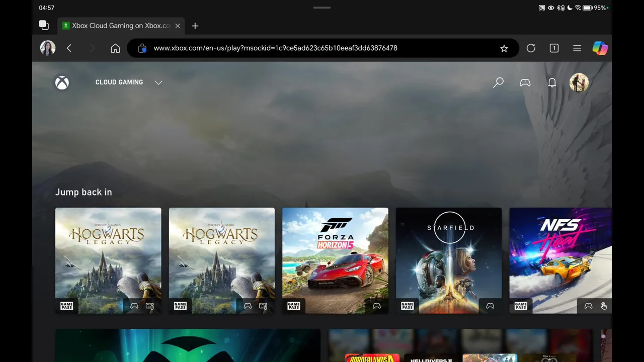644x362 pixels.
Task: Select the address bar URL
Action: [275, 48]
